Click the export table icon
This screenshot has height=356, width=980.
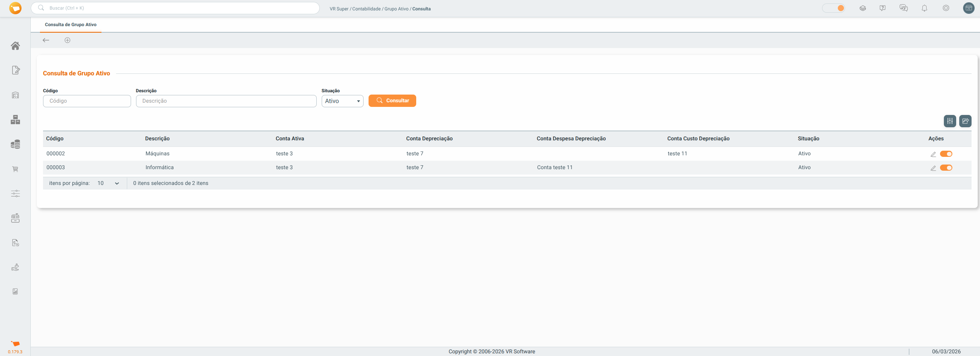[x=965, y=121]
